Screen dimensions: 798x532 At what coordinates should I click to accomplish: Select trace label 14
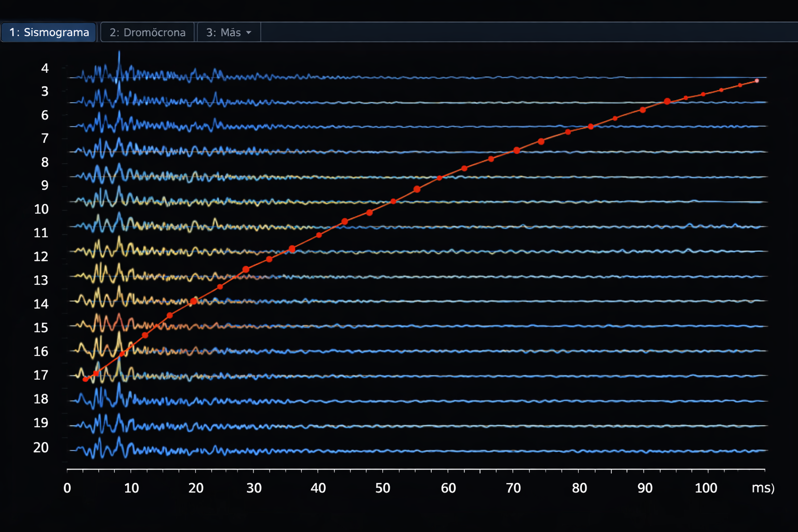pyautogui.click(x=41, y=303)
